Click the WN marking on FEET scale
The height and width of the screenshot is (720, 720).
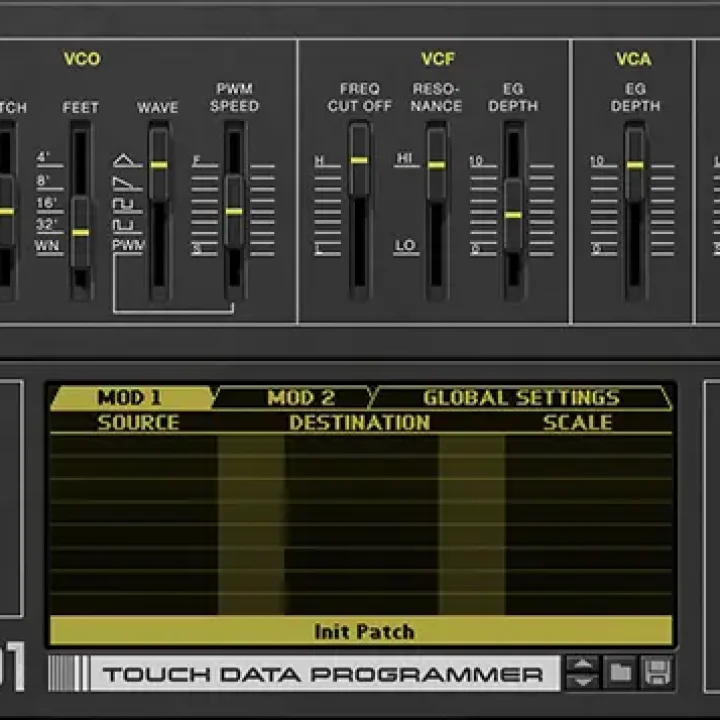click(x=47, y=246)
